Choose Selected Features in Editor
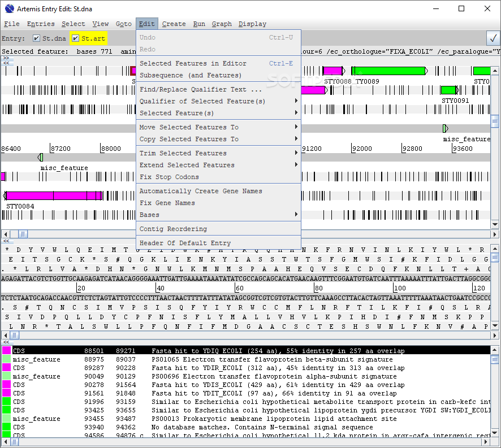Image resolution: width=501 pixels, height=448 pixels. pos(218,63)
